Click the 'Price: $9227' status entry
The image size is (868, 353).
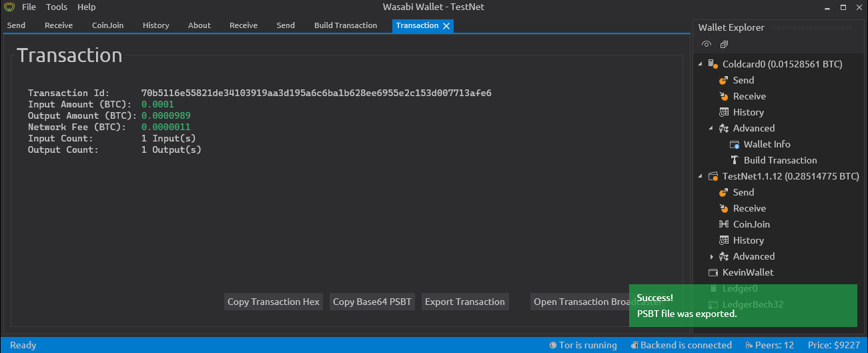[834, 345]
